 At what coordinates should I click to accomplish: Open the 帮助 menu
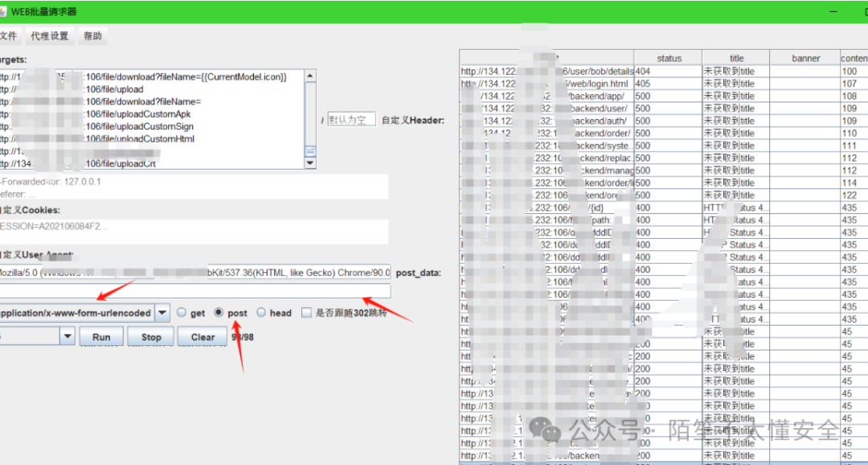pos(92,36)
